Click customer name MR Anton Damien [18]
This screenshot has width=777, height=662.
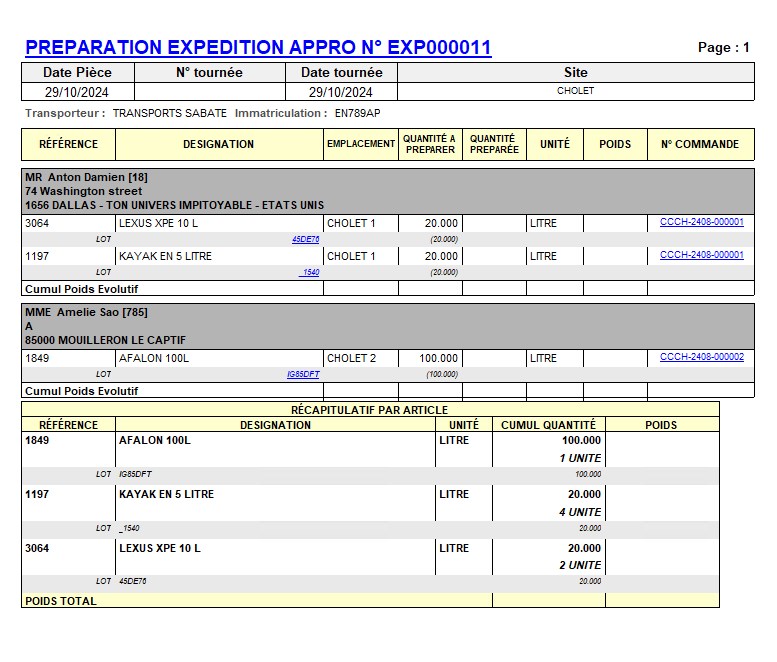tap(86, 177)
